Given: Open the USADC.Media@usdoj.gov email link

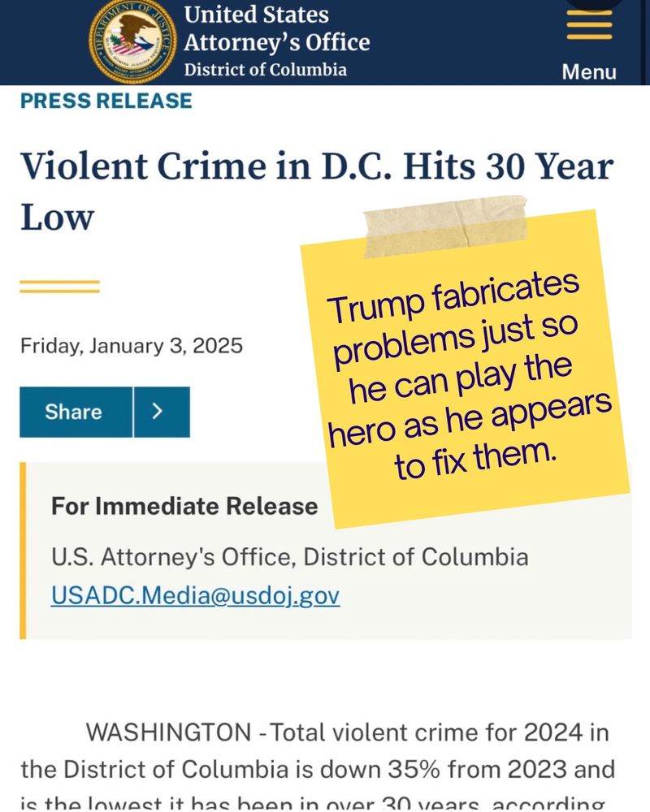Looking at the screenshot, I should (x=196, y=595).
